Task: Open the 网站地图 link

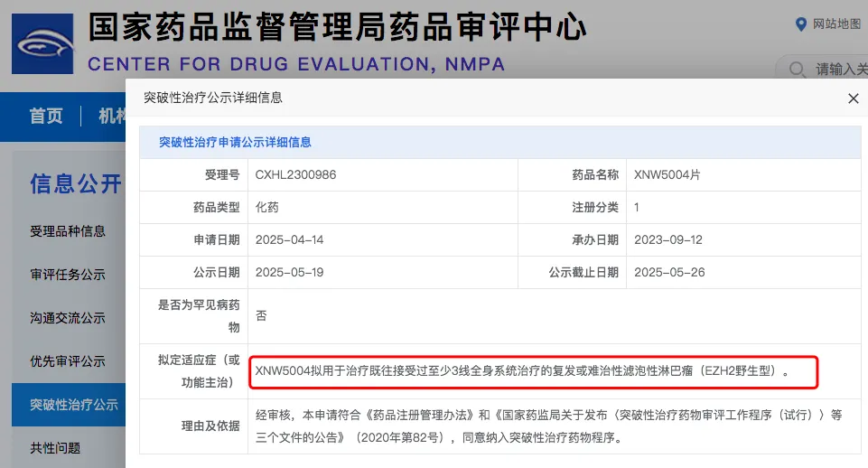Action: point(836,23)
